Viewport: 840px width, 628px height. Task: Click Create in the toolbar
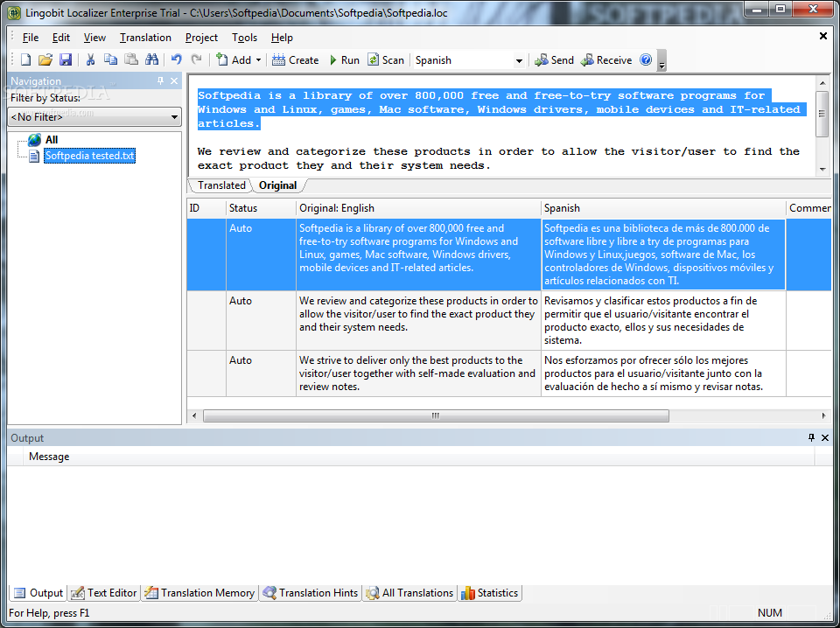[295, 60]
